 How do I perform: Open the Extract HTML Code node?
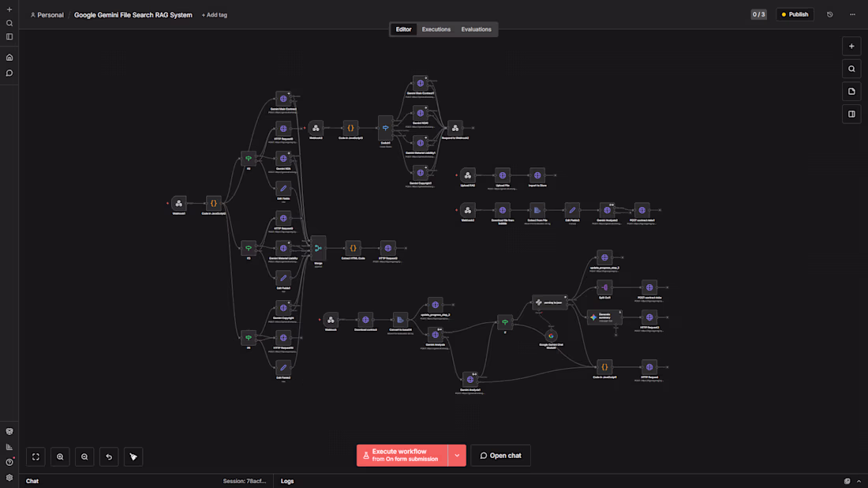(354, 248)
